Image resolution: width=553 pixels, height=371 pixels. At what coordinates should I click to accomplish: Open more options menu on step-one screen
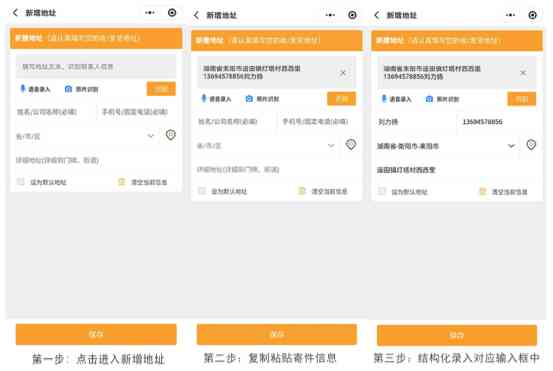[x=150, y=13]
